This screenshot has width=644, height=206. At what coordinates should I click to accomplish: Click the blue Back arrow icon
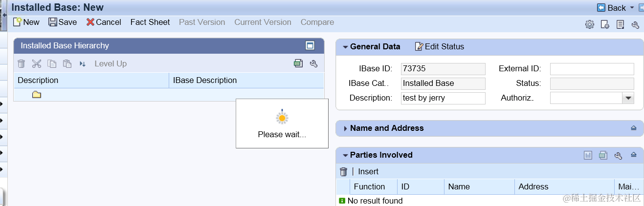601,8
